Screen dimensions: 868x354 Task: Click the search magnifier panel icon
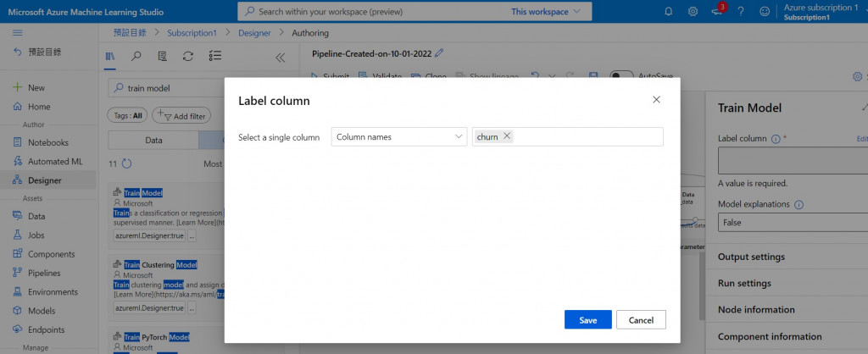pyautogui.click(x=136, y=56)
